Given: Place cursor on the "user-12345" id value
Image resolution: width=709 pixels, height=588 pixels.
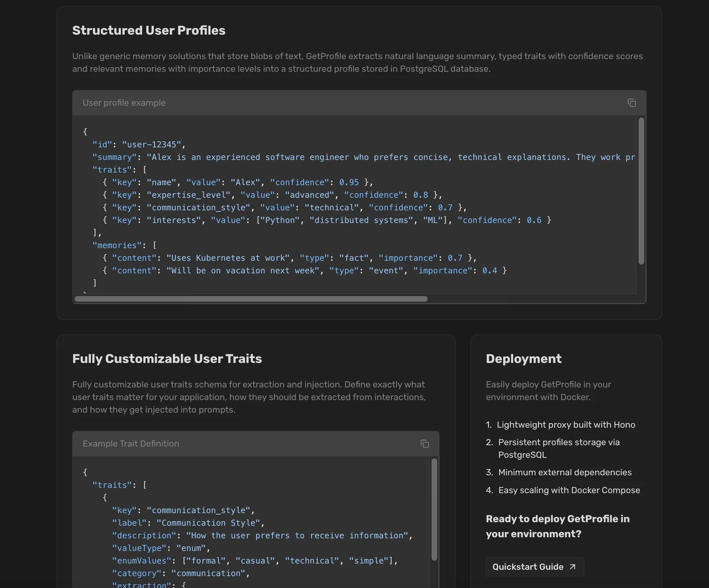Looking at the screenshot, I should [152, 144].
